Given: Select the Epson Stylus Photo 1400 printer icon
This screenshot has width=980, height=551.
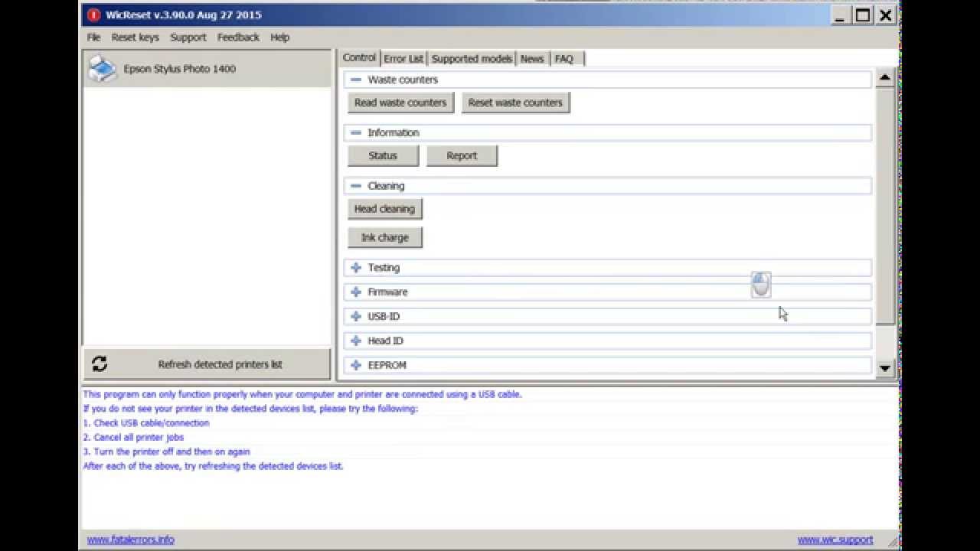Looking at the screenshot, I should click(x=102, y=69).
